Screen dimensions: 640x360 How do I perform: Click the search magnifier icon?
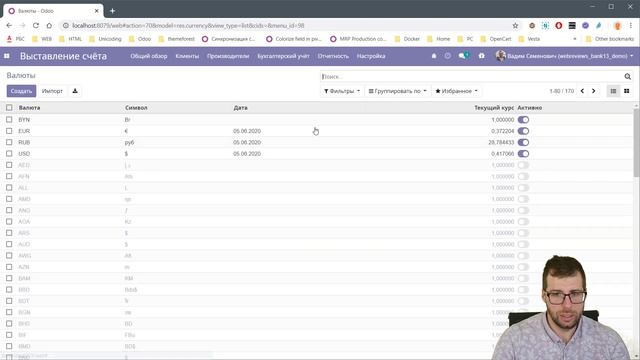(627, 76)
